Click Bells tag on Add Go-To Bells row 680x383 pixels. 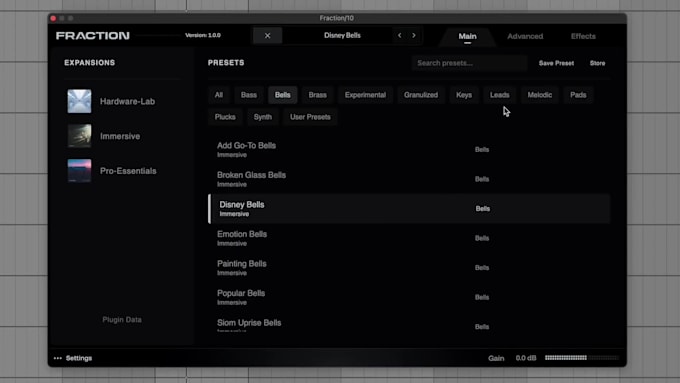(x=482, y=150)
